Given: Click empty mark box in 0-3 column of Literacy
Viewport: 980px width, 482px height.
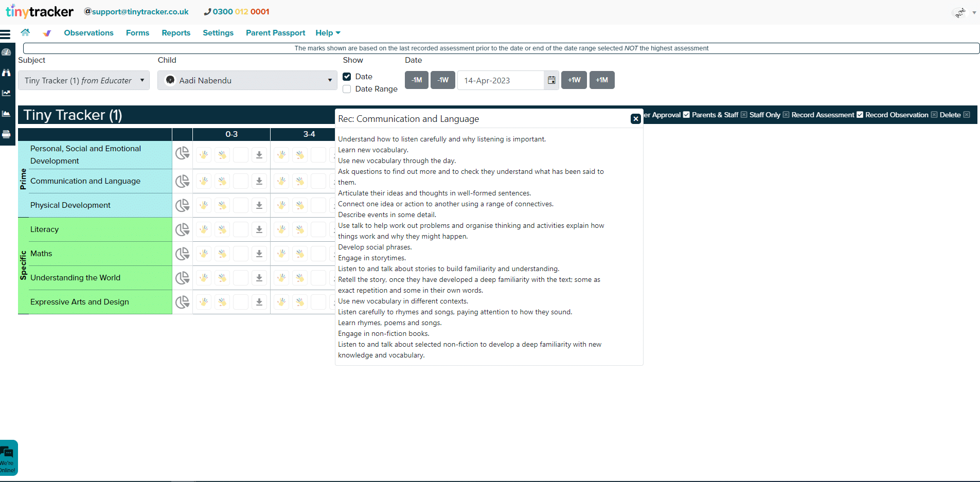Looking at the screenshot, I should (241, 229).
